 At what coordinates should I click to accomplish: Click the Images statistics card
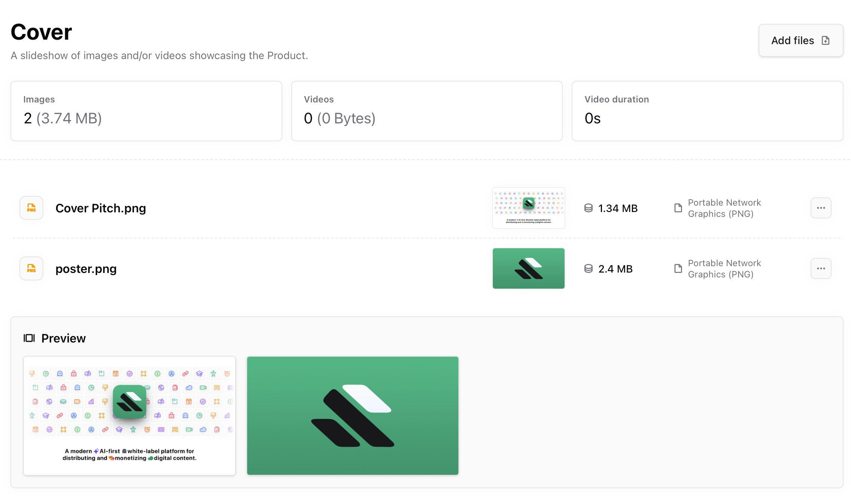146,111
